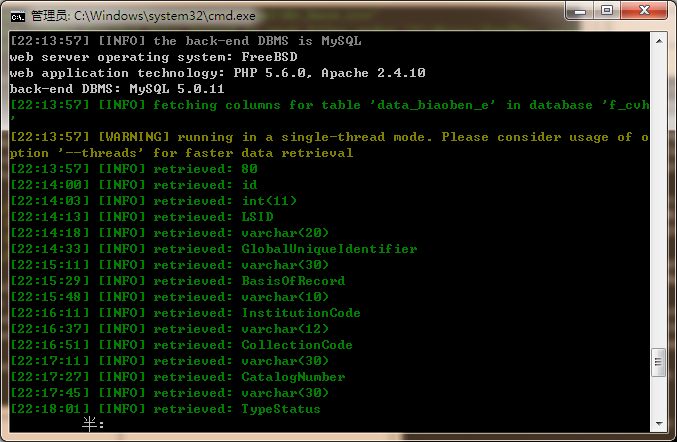Viewport: 677px width, 442px height.
Task: Click the 'back-end DBMS: MySQL 5.0.11' line
Action: (117, 89)
